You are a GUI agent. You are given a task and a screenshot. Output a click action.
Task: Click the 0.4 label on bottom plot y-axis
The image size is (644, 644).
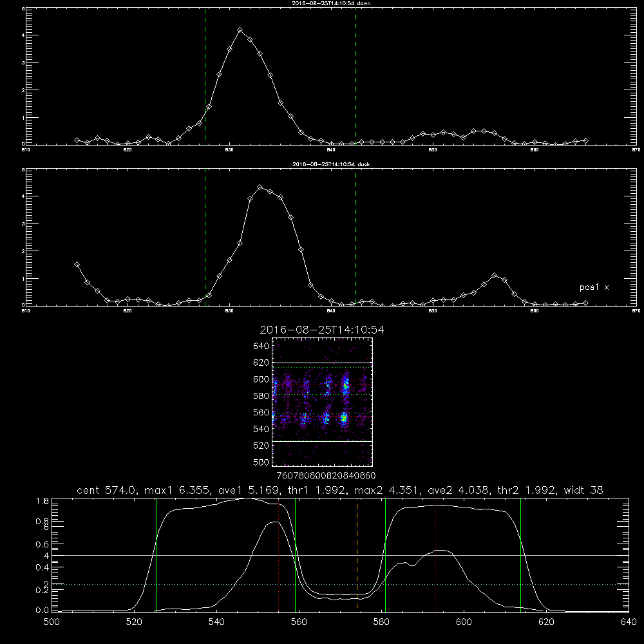(x=43, y=567)
